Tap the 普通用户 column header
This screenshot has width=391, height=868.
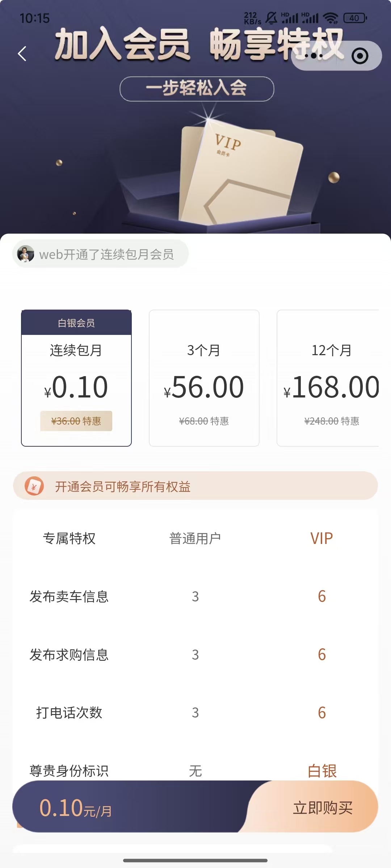pyautogui.click(x=195, y=539)
